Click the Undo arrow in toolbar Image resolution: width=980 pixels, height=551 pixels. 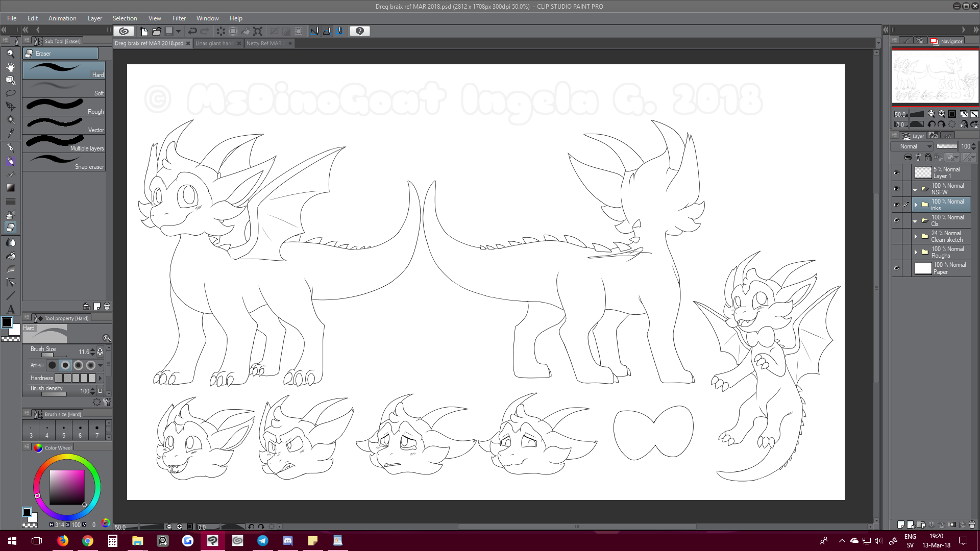pyautogui.click(x=192, y=31)
